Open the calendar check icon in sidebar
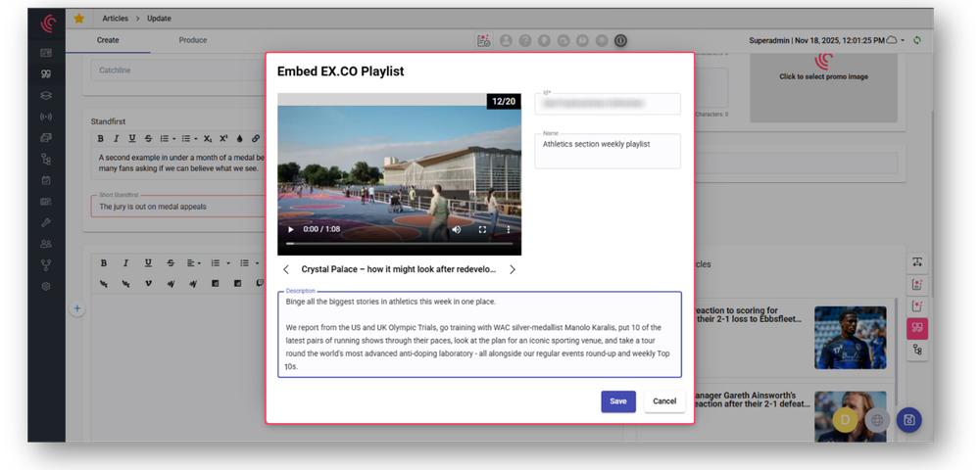 point(46,180)
